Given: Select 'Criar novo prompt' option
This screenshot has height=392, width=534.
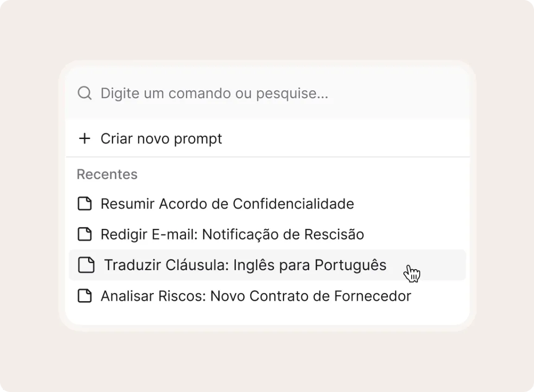Looking at the screenshot, I should (x=161, y=139).
